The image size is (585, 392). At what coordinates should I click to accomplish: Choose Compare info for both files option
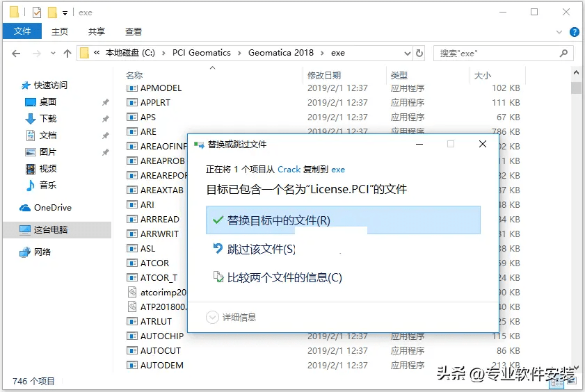pos(278,277)
